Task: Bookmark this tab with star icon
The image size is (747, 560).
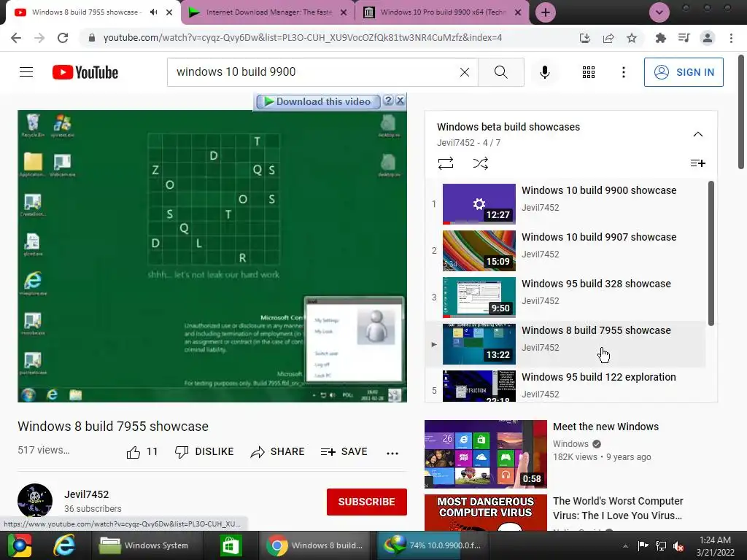Action: (632, 38)
